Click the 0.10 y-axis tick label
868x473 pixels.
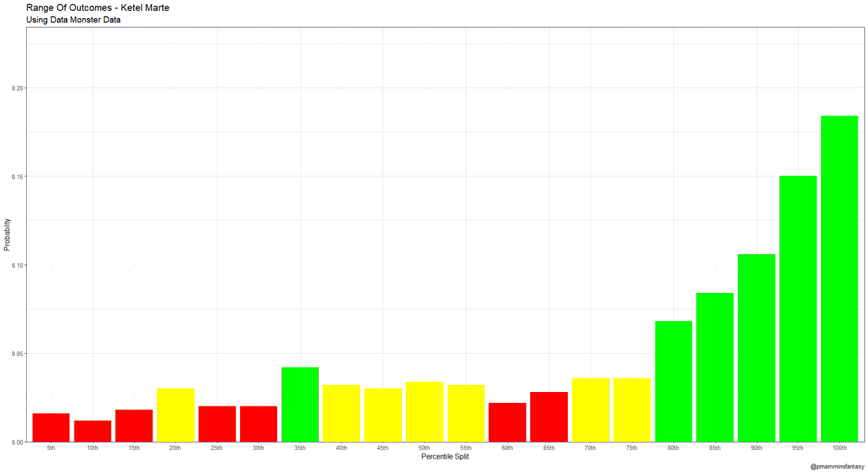(17, 265)
